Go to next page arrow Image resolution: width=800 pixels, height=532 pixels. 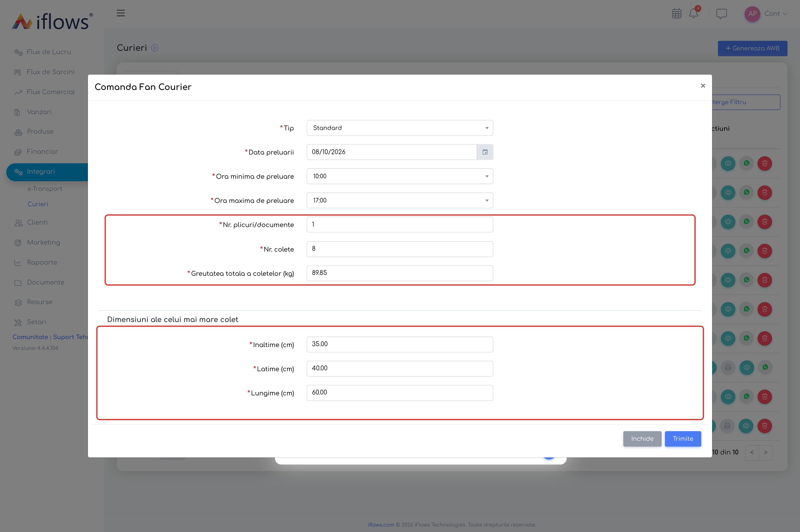point(766,452)
